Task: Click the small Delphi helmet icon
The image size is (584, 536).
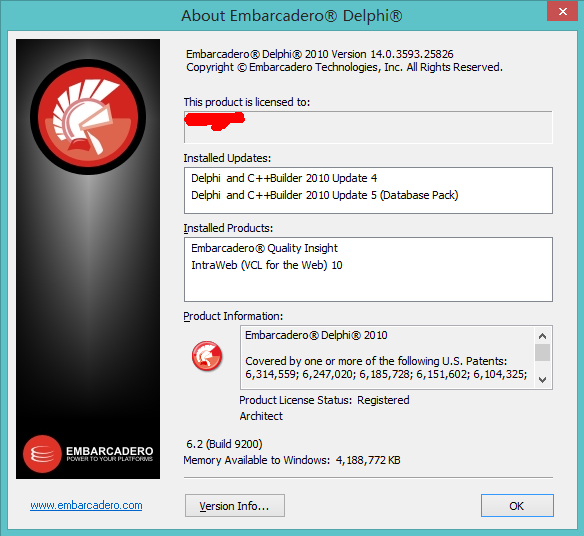Action: point(207,356)
